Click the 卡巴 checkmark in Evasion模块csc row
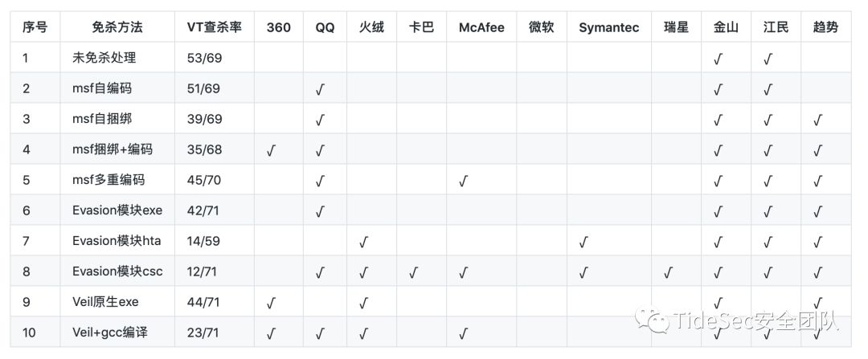Viewport: 868px width, 359px height. pos(413,271)
